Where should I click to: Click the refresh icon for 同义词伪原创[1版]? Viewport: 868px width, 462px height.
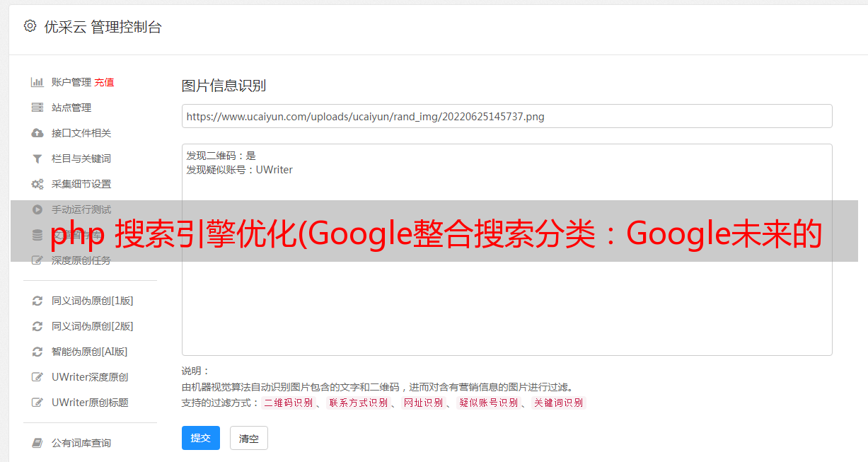(37, 301)
